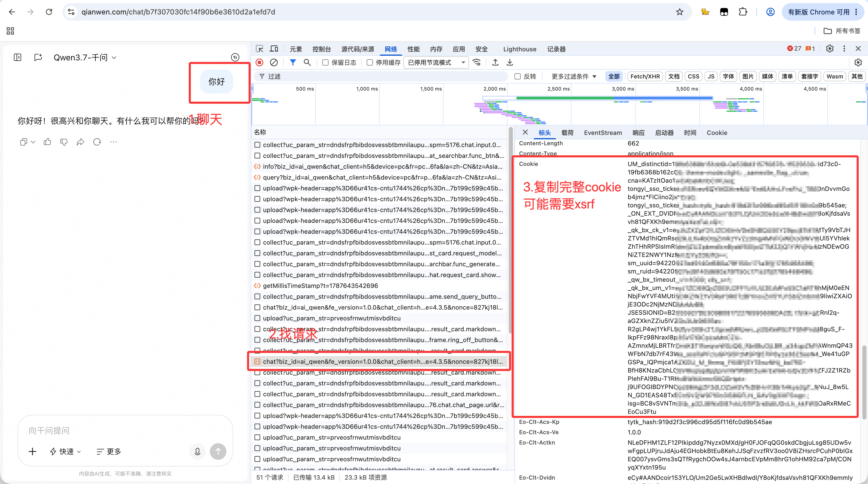Open network search magnifier
The height and width of the screenshot is (484, 868).
[x=307, y=62]
